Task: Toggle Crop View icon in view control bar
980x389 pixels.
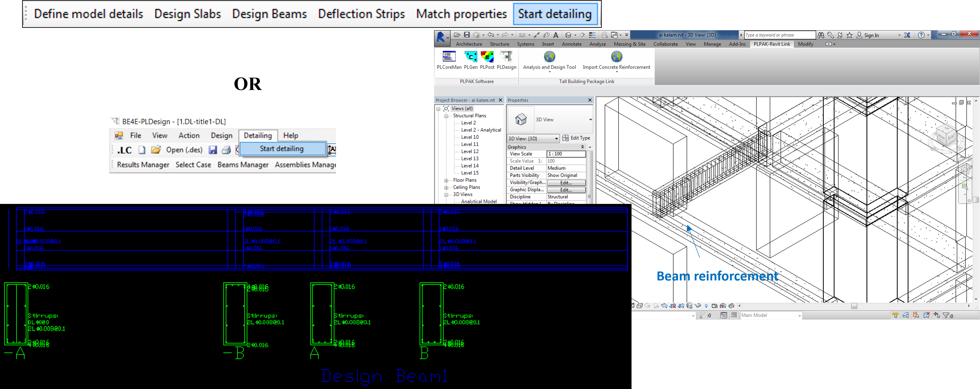Action: click(x=673, y=306)
